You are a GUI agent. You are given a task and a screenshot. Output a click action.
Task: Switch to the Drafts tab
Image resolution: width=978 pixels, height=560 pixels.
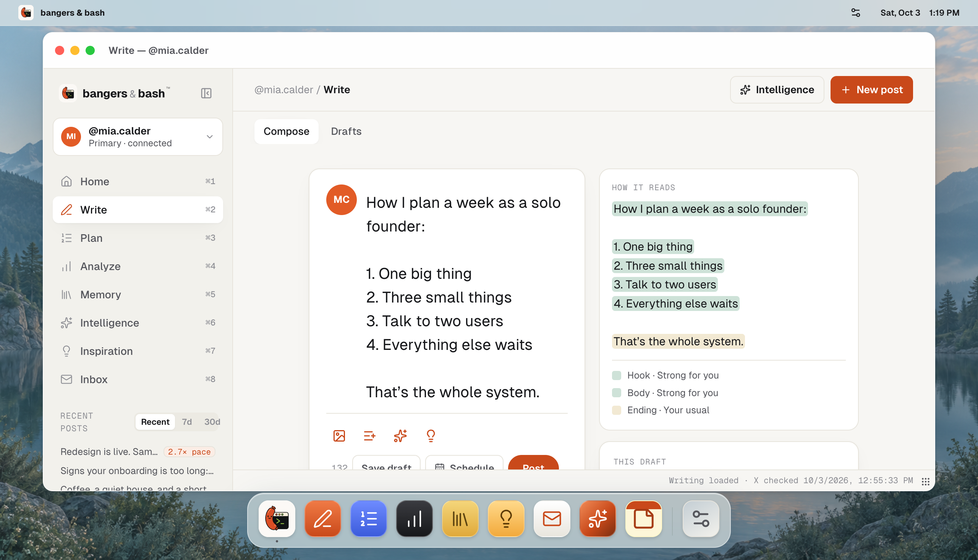click(x=346, y=131)
